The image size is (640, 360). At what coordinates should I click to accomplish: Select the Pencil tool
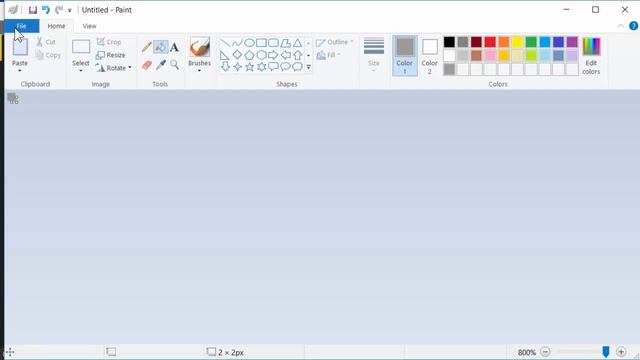[147, 47]
